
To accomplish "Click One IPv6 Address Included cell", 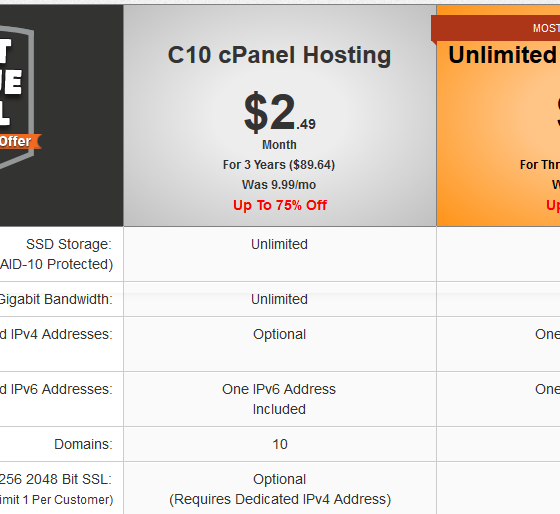I will click(279, 399).
